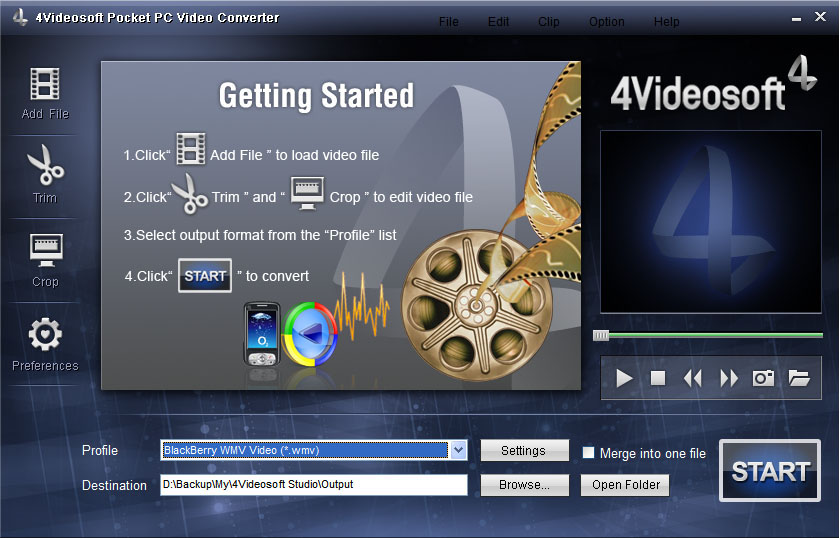The image size is (840, 538).
Task: Stop video playback
Action: pyautogui.click(x=658, y=378)
